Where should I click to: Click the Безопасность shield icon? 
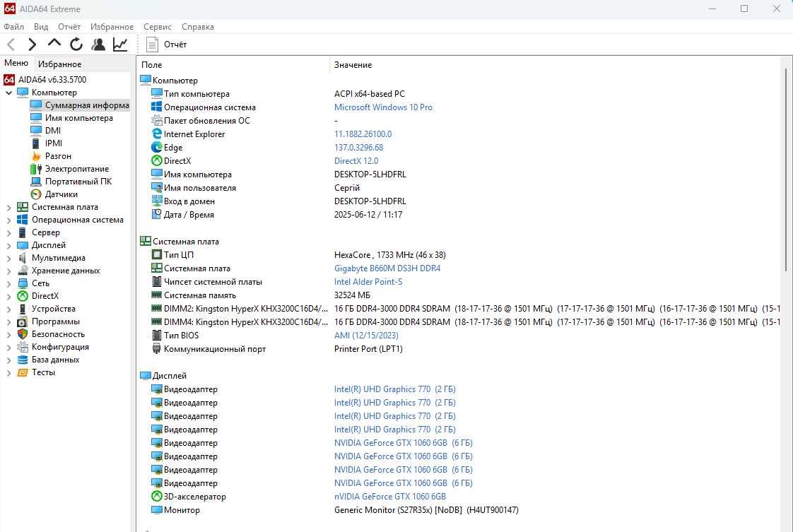[x=23, y=334]
